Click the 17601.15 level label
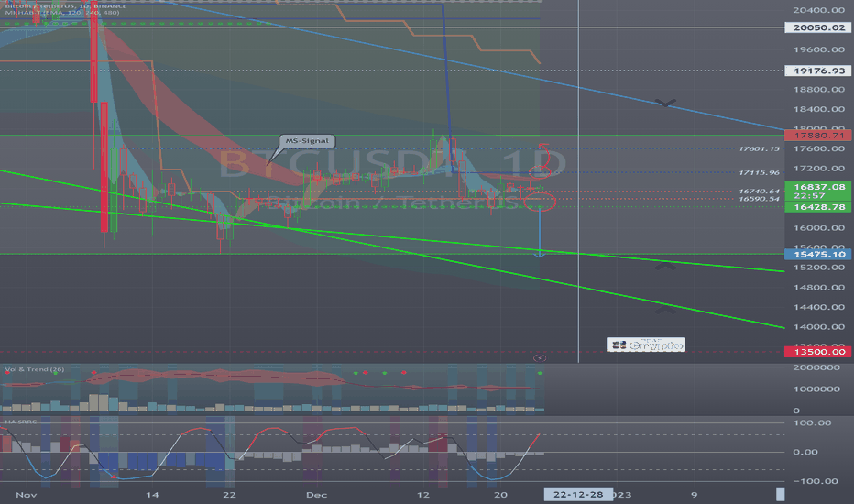The image size is (854, 504). (x=759, y=148)
